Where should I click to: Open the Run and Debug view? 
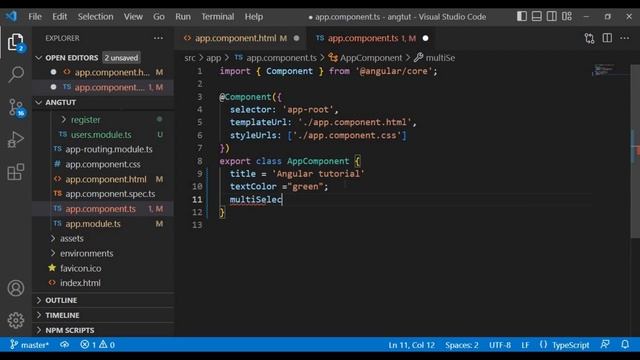[x=16, y=140]
